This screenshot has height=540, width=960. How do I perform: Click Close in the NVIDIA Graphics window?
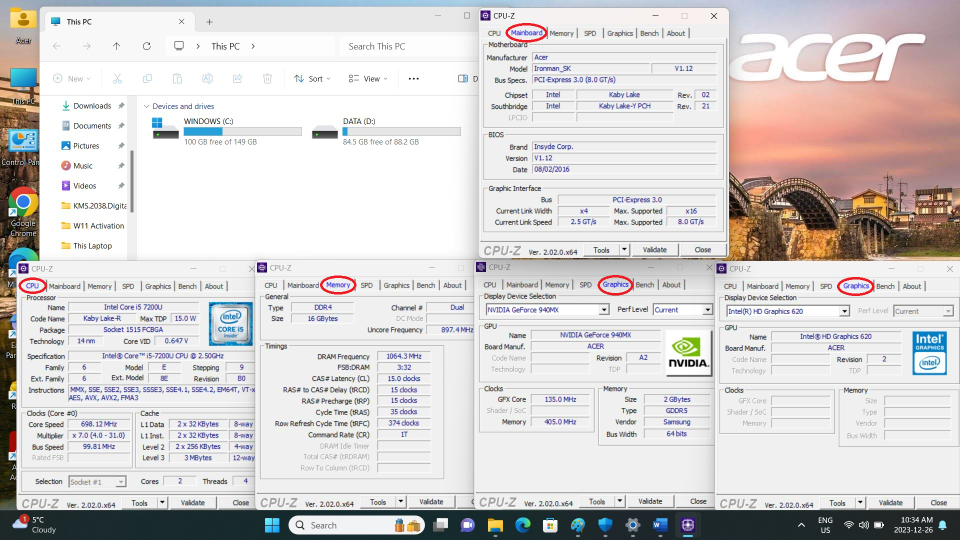click(x=698, y=501)
